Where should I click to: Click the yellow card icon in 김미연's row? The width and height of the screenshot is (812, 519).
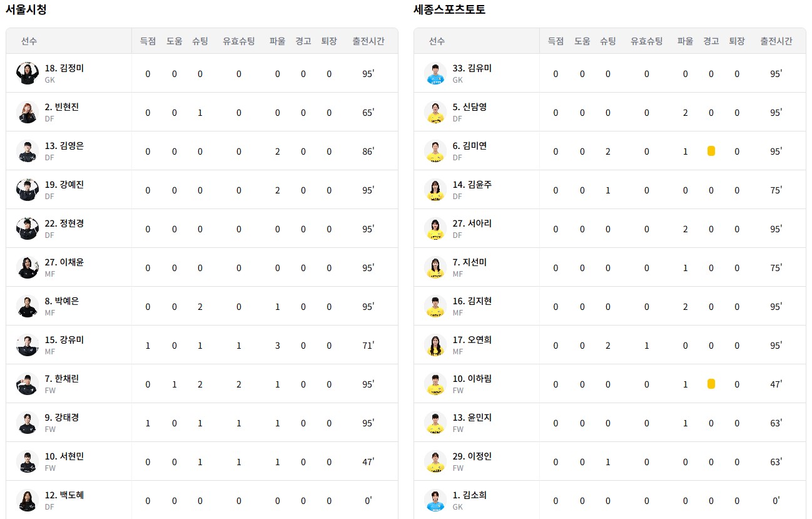(711, 152)
